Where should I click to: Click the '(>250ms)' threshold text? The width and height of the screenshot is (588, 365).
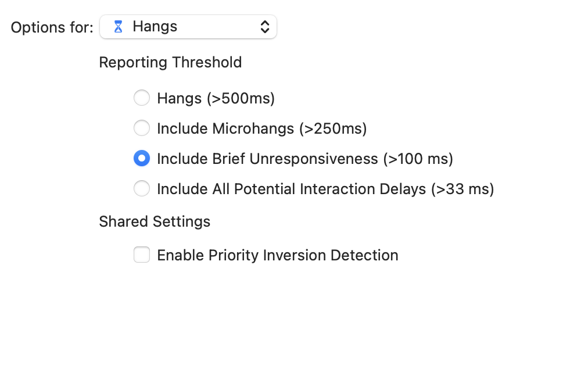(333, 128)
